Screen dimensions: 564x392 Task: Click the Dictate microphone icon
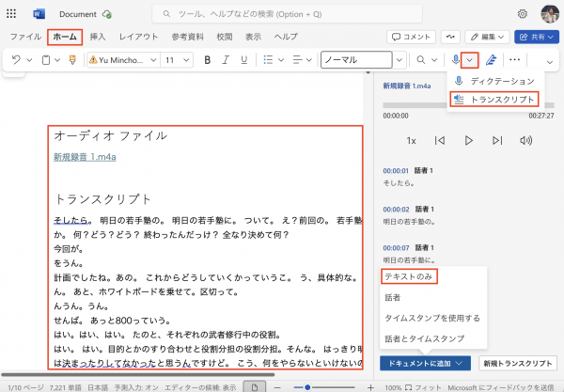pos(457,59)
